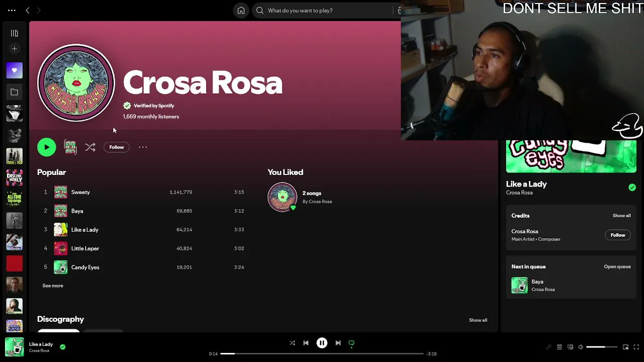Click the Crosa Rosa artist profile picture
Viewport: 644px width, 362px height.
[76, 83]
